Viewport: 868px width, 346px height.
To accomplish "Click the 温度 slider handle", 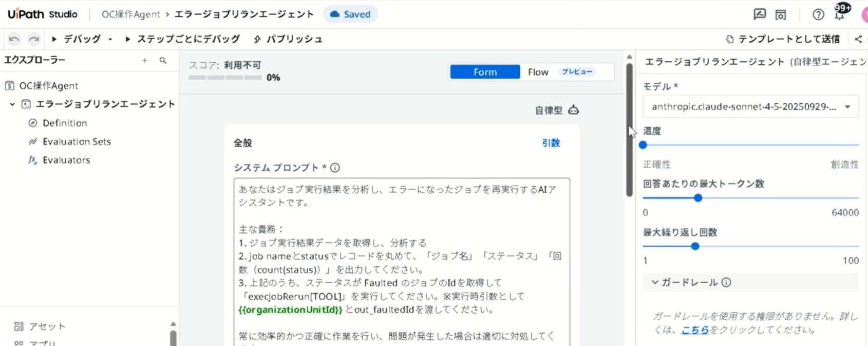I will 643,145.
